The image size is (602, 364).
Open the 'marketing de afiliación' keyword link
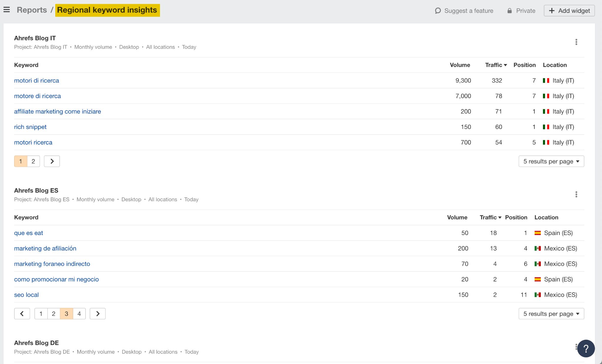pos(45,249)
